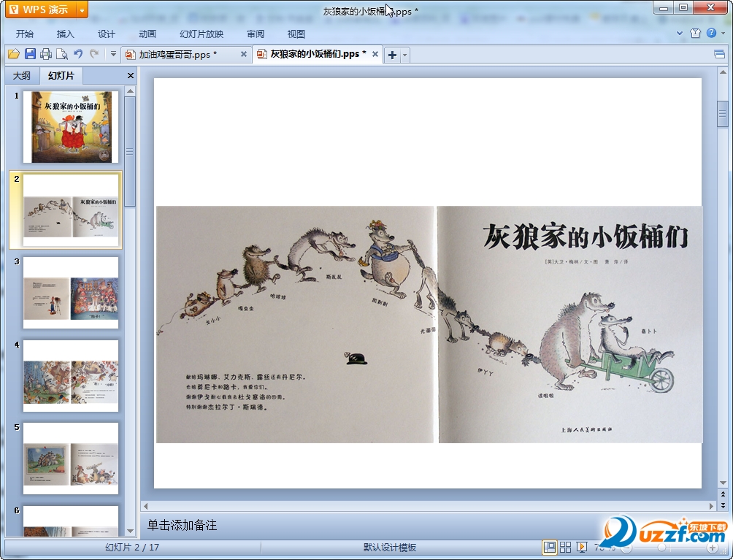Toggle the task pane icon at toolbar right
The image size is (733, 560).
[x=719, y=55]
